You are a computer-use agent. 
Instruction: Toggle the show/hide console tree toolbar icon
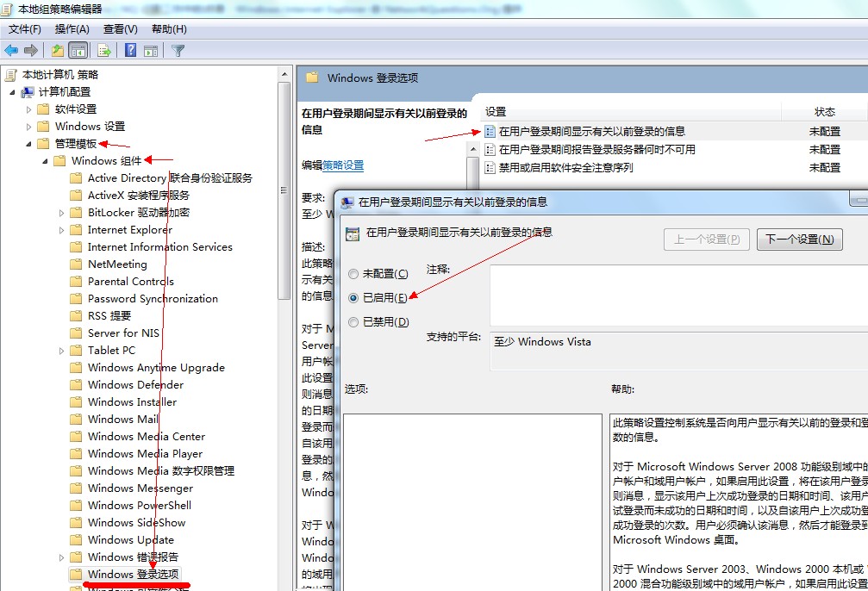pos(78,51)
